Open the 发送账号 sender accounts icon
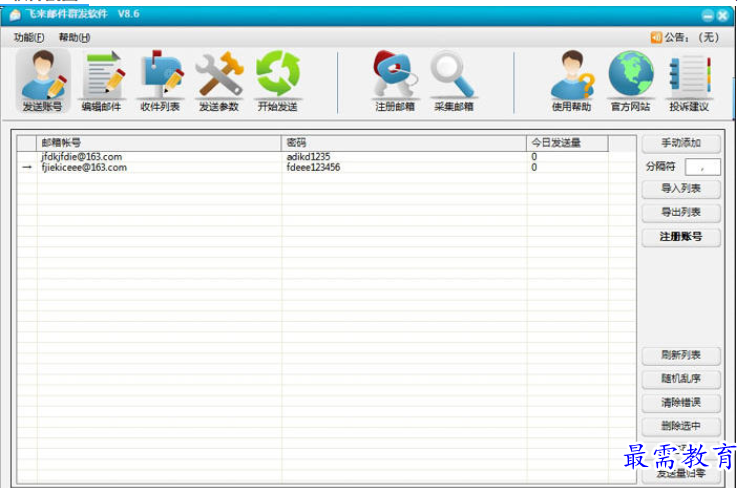The width and height of the screenshot is (745, 488). pyautogui.click(x=42, y=80)
